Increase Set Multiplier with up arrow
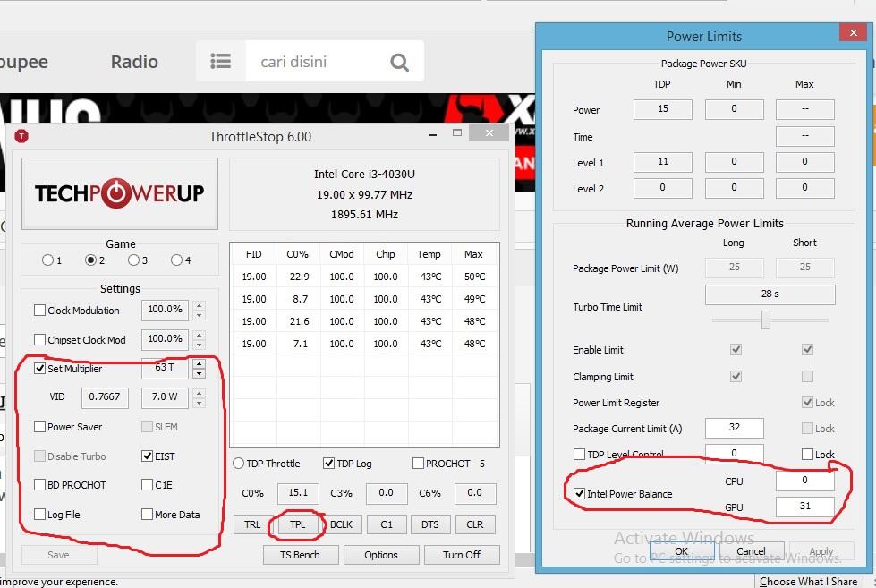The image size is (876, 588). pyautogui.click(x=200, y=363)
